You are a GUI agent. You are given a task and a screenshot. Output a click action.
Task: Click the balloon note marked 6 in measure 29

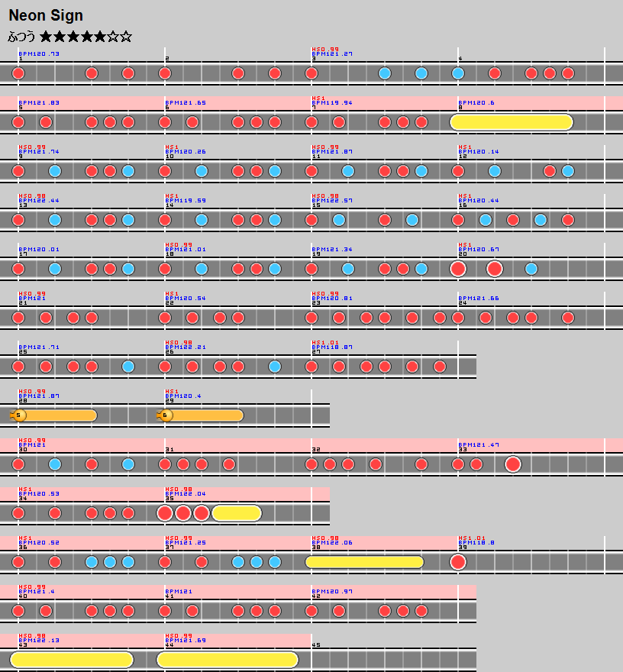point(166,415)
